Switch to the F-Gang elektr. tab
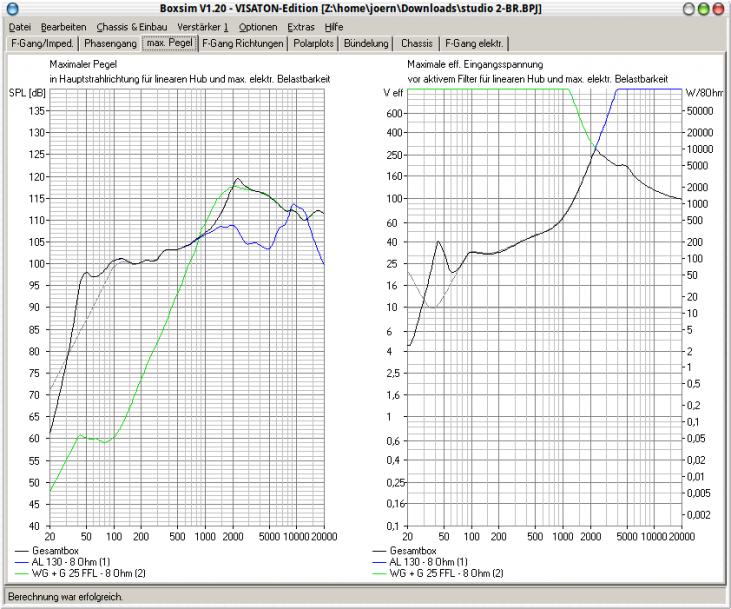The height and width of the screenshot is (609, 731). click(476, 44)
